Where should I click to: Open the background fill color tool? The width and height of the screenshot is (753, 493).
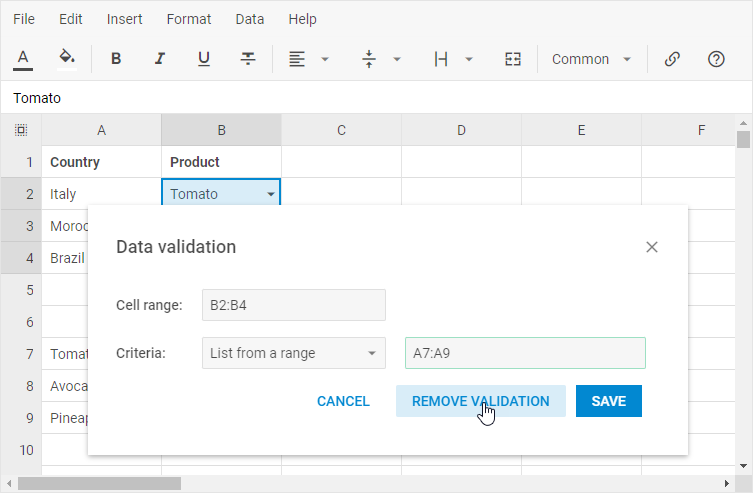pos(67,59)
